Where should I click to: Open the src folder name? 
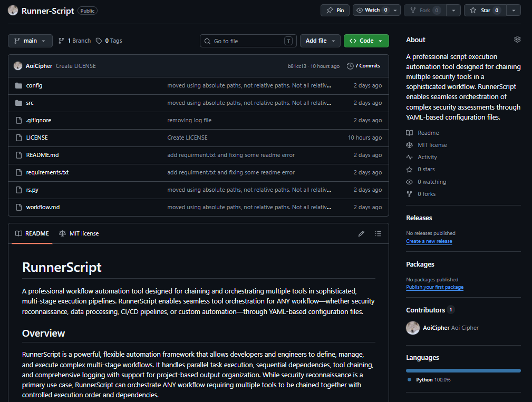click(30, 103)
